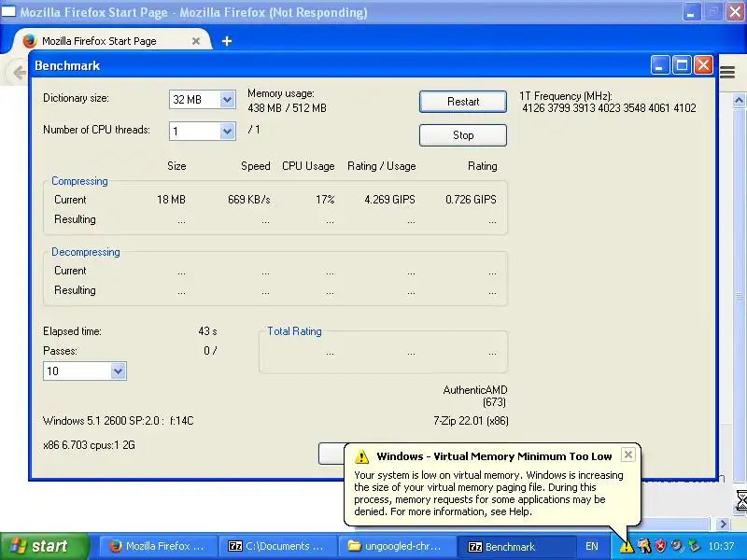Click the Memory usage value 438 MB / 512 MB
The height and width of the screenshot is (560, 747).
point(287,108)
